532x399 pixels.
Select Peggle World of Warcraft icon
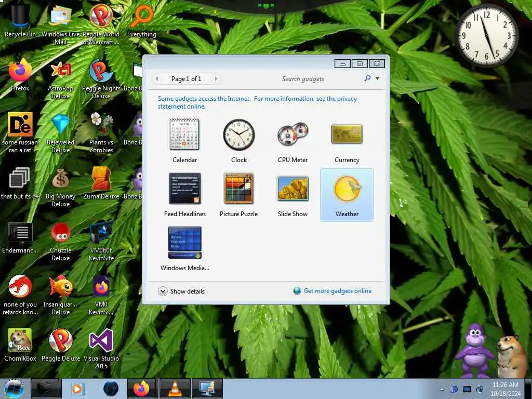tap(101, 24)
